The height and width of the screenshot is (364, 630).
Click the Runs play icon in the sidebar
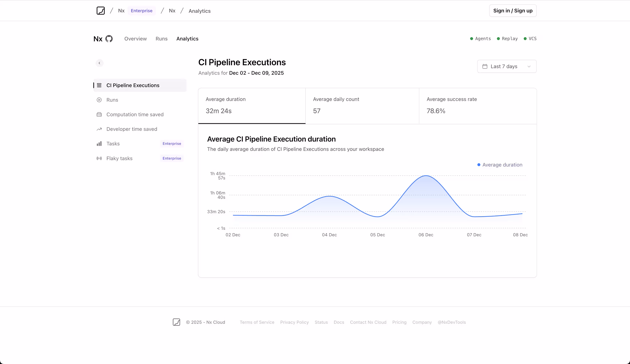tap(99, 100)
